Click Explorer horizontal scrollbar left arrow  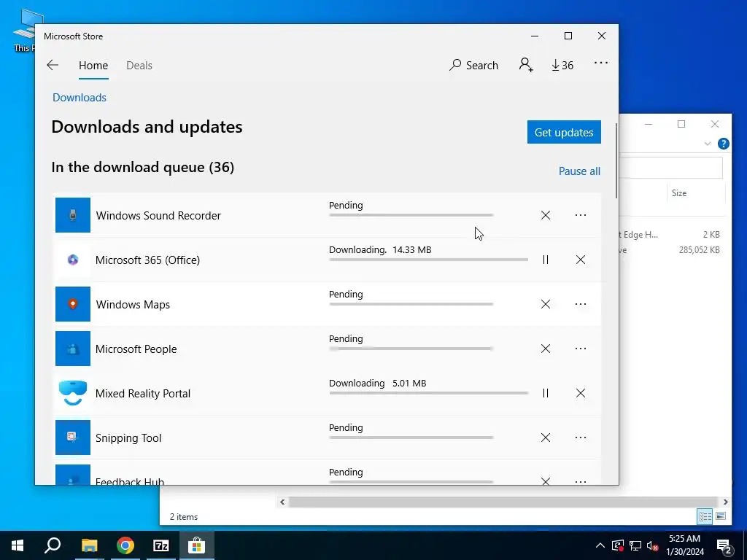[282, 502]
